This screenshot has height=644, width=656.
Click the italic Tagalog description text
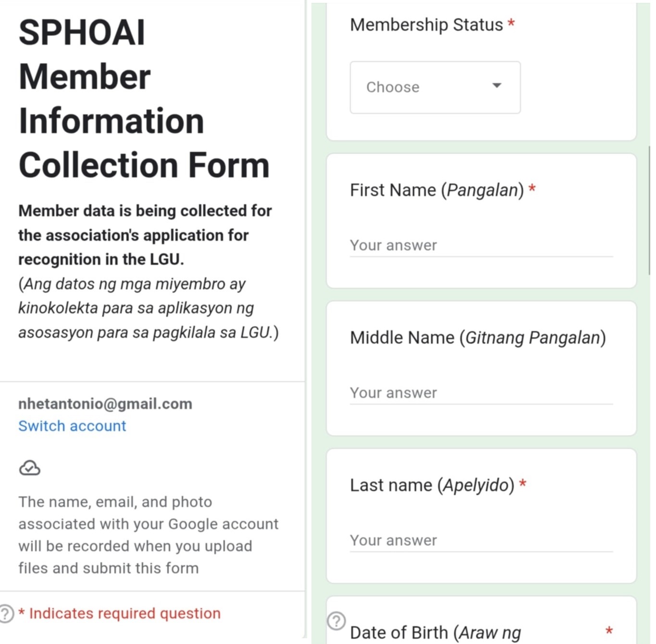click(148, 308)
